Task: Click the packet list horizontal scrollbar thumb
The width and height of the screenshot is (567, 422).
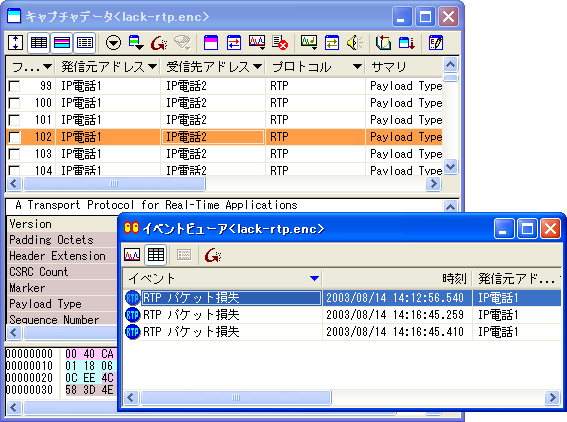Action: [114, 184]
